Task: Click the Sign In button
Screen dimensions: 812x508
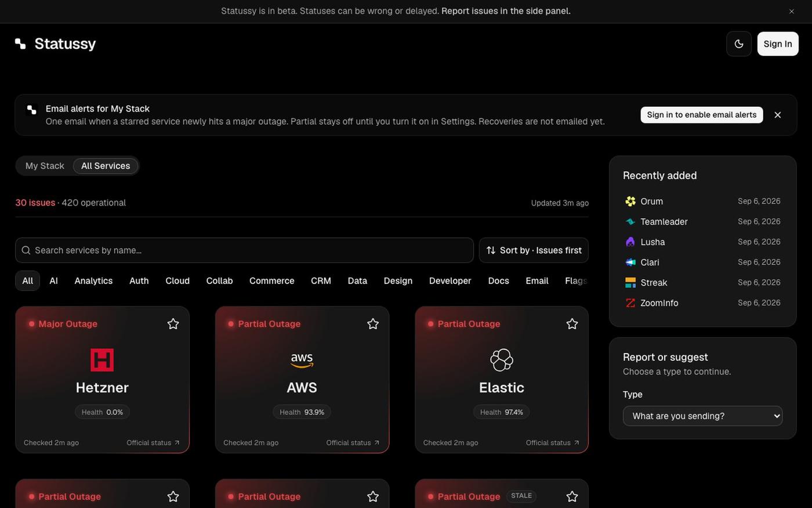Action: coord(778,44)
